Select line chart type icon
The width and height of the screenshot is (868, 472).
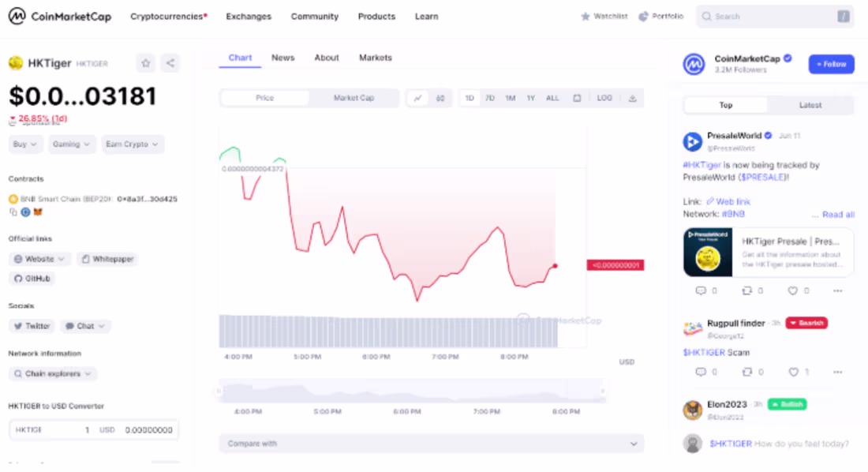tap(418, 98)
